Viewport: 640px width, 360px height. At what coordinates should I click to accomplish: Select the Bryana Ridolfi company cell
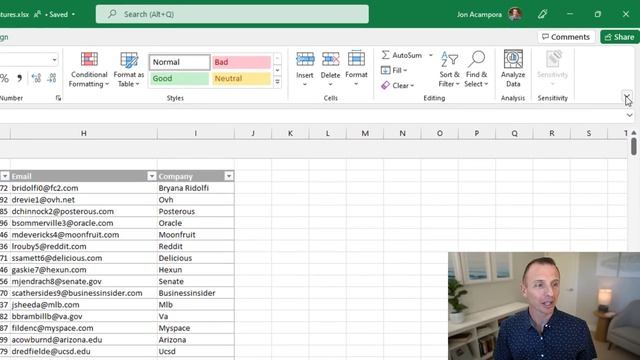pyautogui.click(x=196, y=188)
